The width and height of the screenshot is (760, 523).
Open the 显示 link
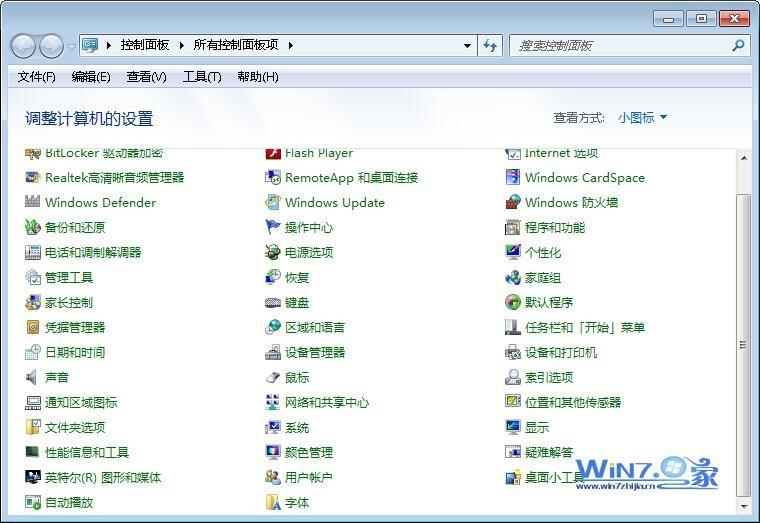pos(537,428)
